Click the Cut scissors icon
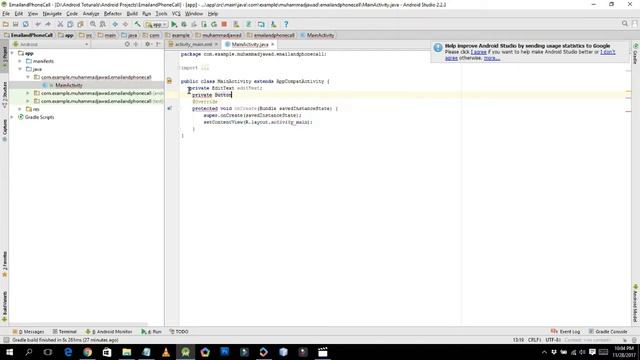Screen dimensions: 640x360 tap(60, 24)
